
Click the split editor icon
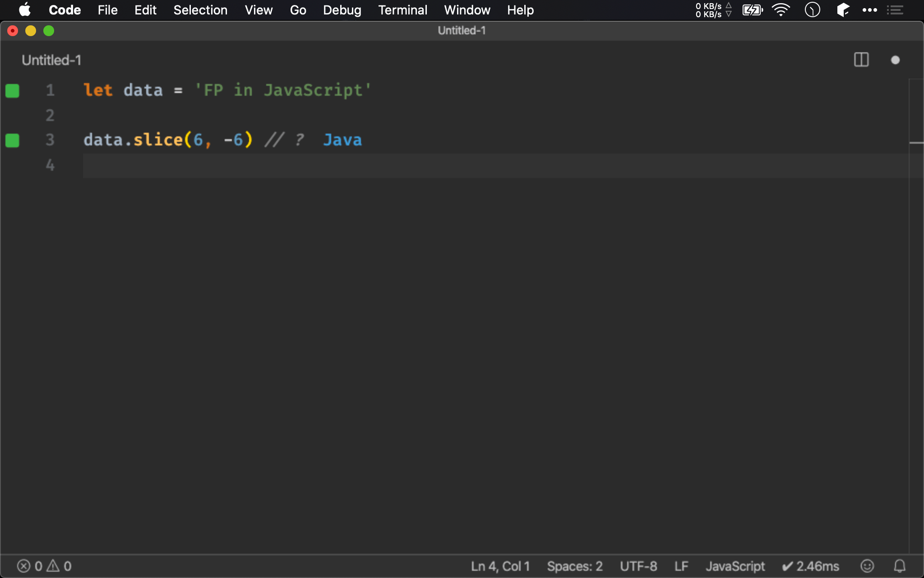(x=861, y=60)
